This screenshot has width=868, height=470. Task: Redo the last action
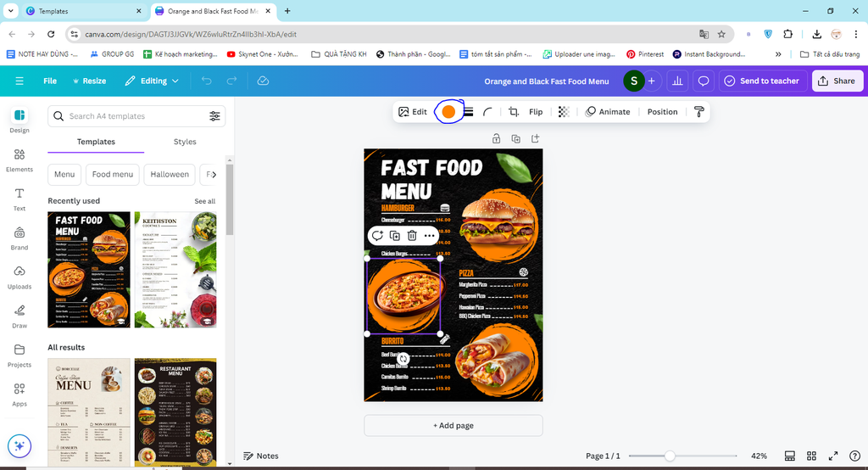click(231, 81)
